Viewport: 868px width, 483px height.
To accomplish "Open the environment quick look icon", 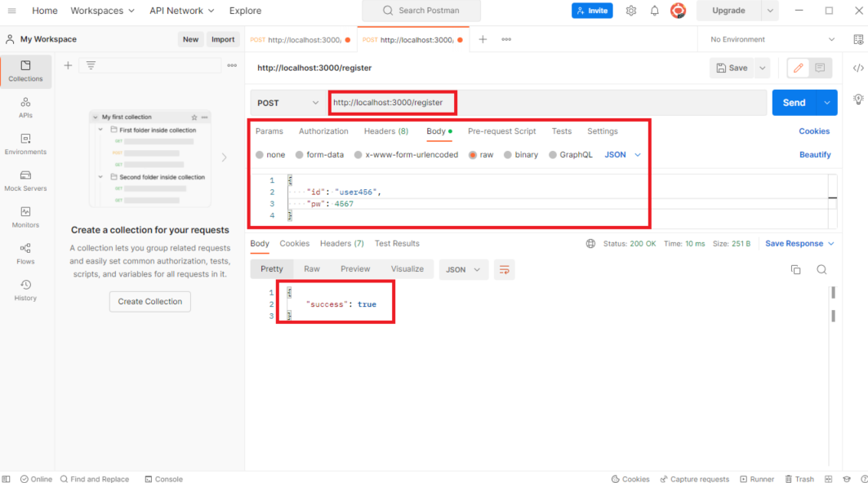I will [858, 39].
